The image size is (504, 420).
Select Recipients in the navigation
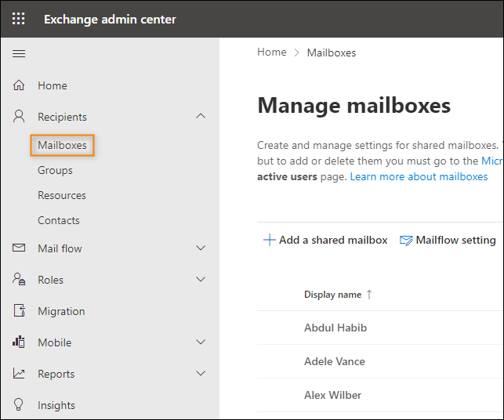(62, 117)
